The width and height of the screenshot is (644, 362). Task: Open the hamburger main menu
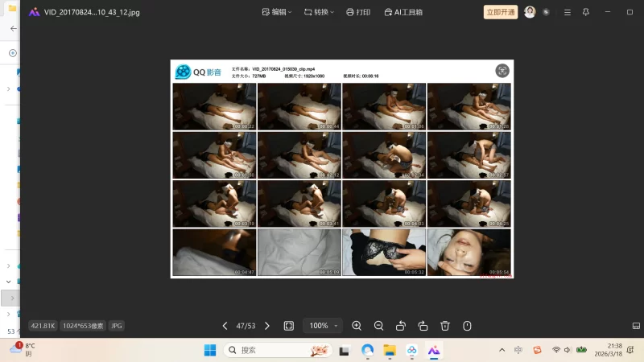coord(568,12)
